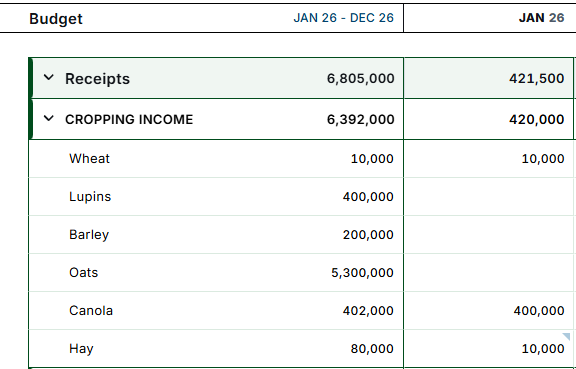Viewport: 576px width, 369px height.
Task: Select Canola total 402,000
Action: point(368,311)
